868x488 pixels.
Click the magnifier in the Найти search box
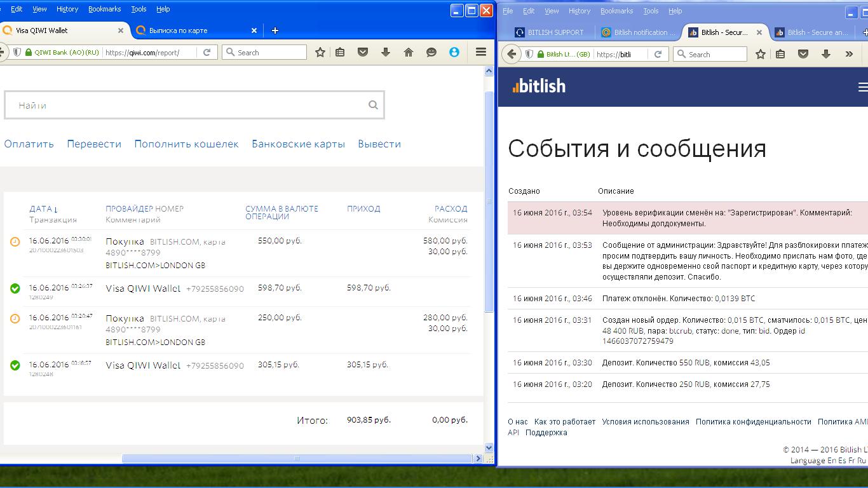(373, 105)
